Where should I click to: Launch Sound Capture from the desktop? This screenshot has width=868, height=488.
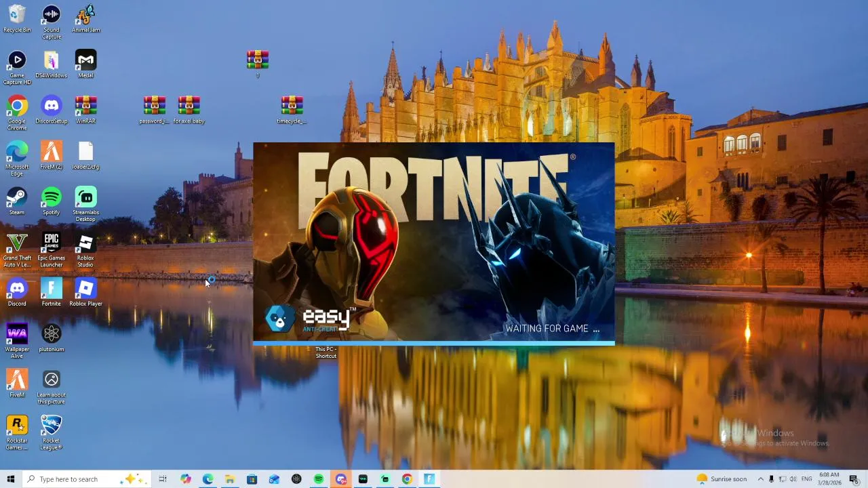(52, 22)
